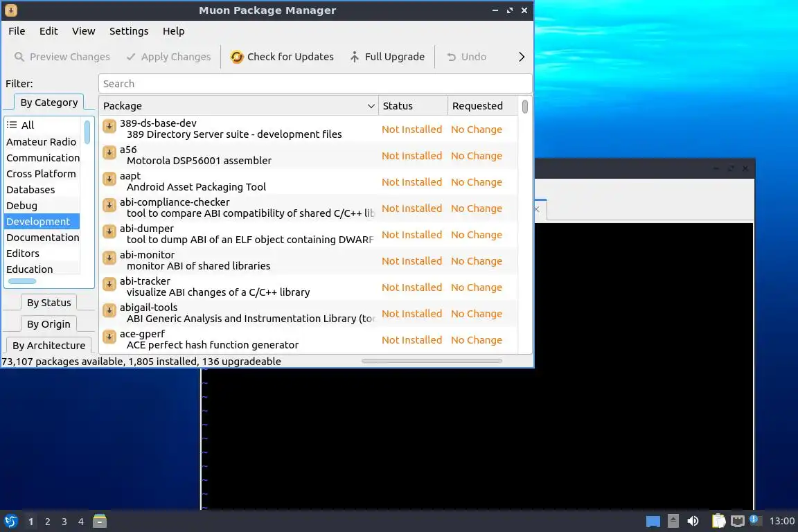Click the 389-ds-base-dev package icon
The height and width of the screenshot is (532, 798).
(109, 126)
